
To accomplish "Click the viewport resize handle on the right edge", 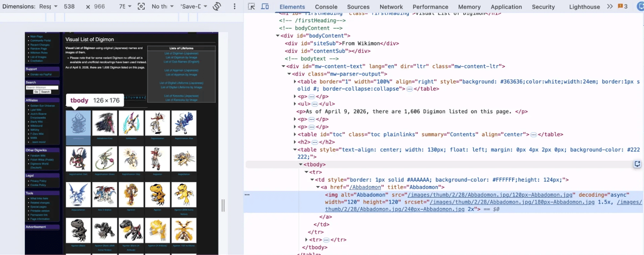I will [x=223, y=205].
